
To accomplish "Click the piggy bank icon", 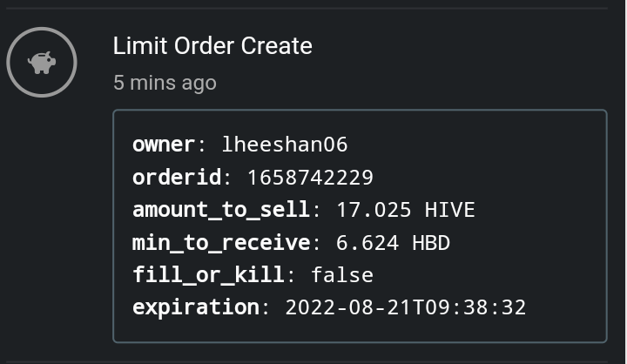I will click(x=42, y=63).
